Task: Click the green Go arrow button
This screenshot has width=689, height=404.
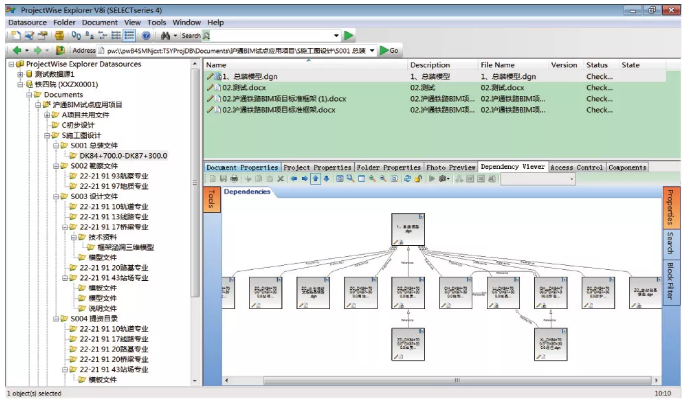Action: click(389, 51)
